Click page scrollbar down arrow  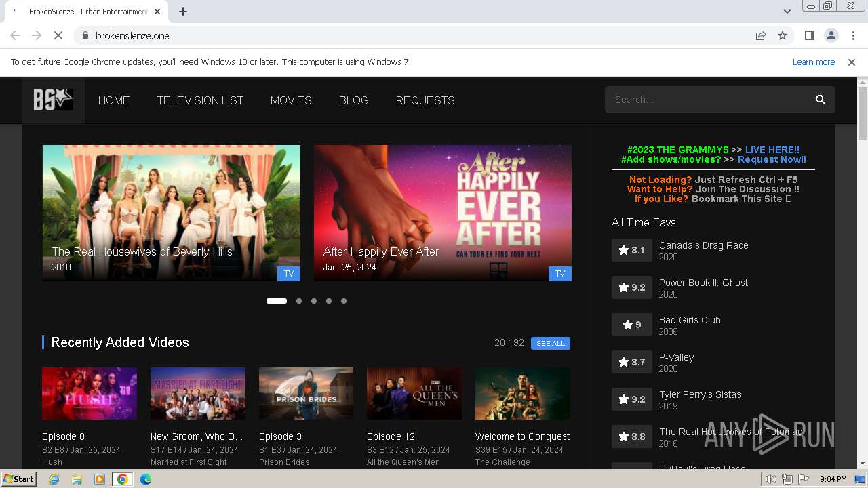click(x=862, y=464)
